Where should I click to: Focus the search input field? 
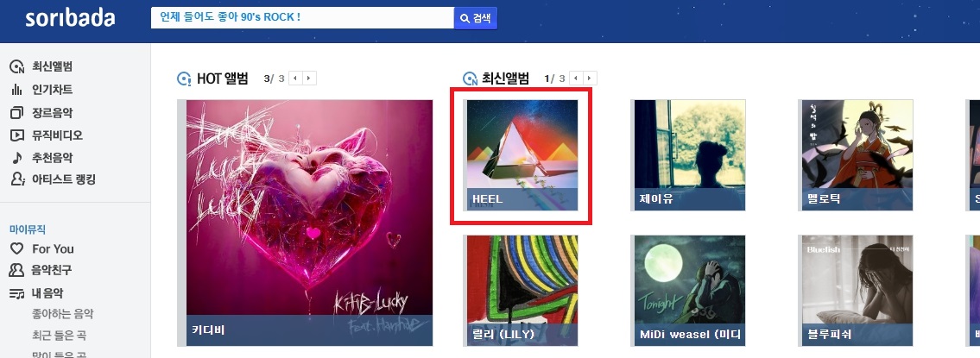click(x=302, y=18)
